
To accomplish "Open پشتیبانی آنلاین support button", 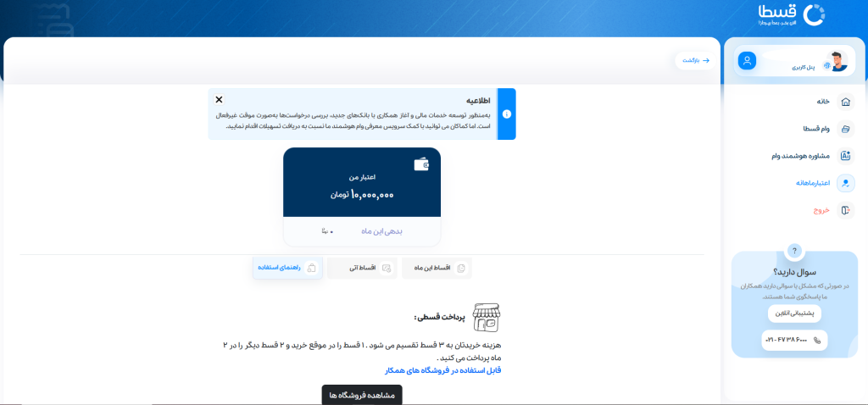I will coord(794,313).
